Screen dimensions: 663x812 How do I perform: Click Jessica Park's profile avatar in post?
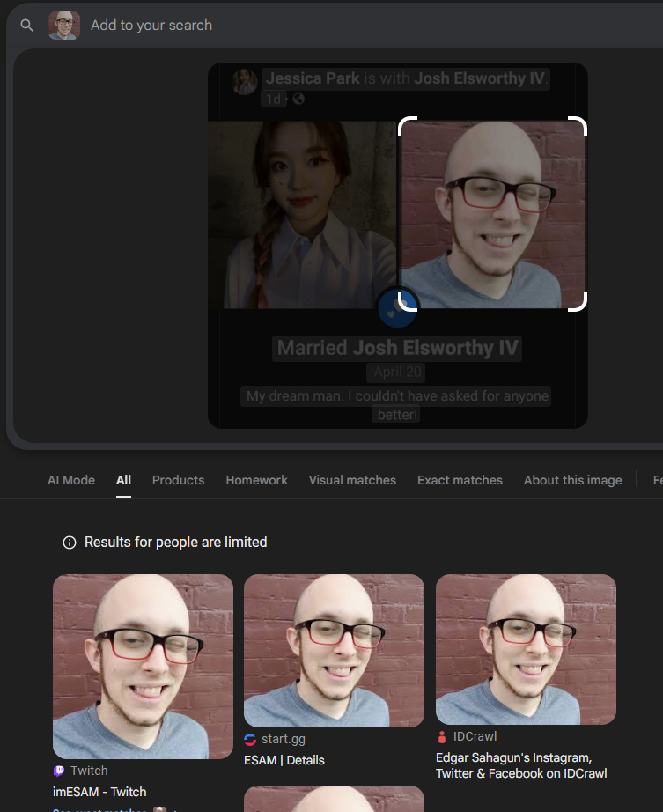point(245,81)
